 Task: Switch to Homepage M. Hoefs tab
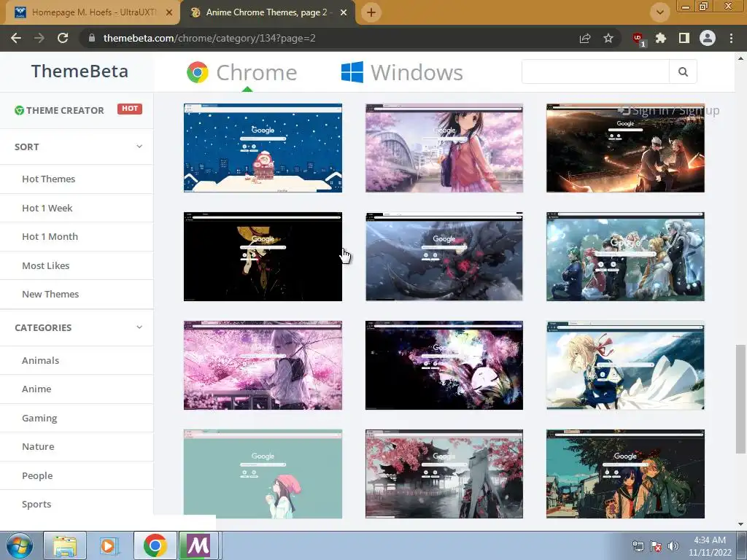click(x=93, y=12)
